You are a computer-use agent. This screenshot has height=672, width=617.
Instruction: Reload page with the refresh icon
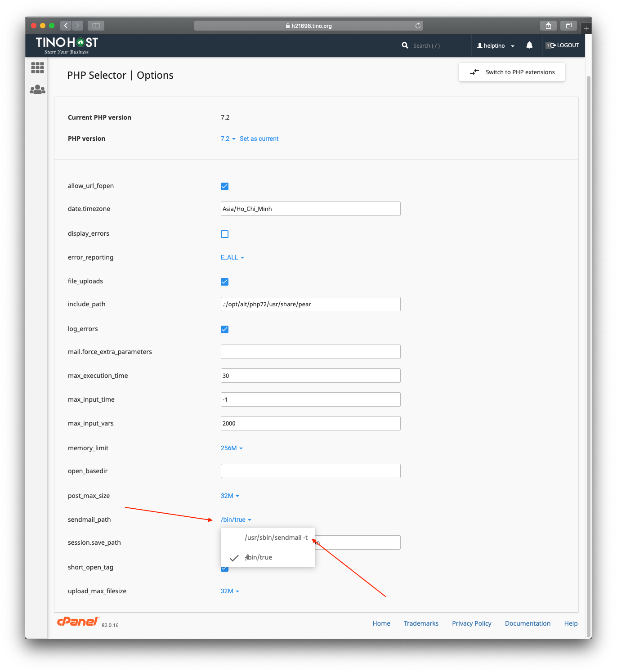point(418,26)
